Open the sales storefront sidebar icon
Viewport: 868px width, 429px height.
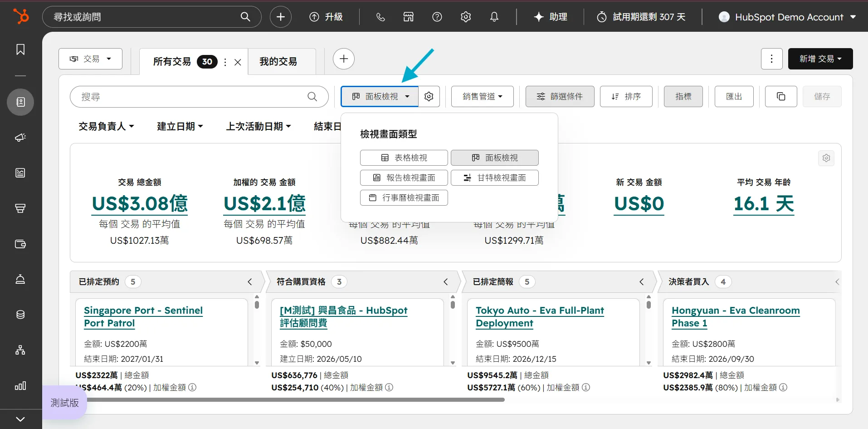[20, 208]
